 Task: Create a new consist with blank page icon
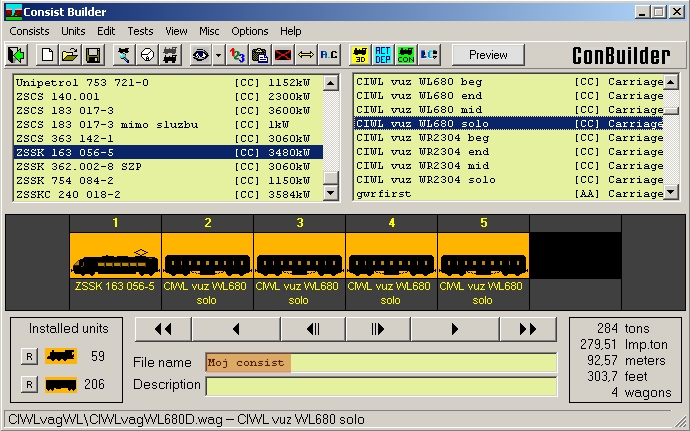pos(45,54)
